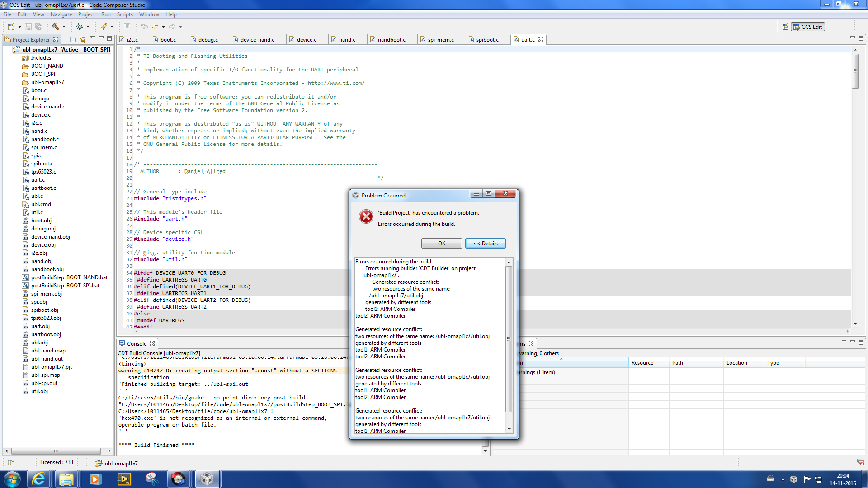Click Collapse All in Project Explorer
This screenshot has height=488, width=868.
pos(73,39)
